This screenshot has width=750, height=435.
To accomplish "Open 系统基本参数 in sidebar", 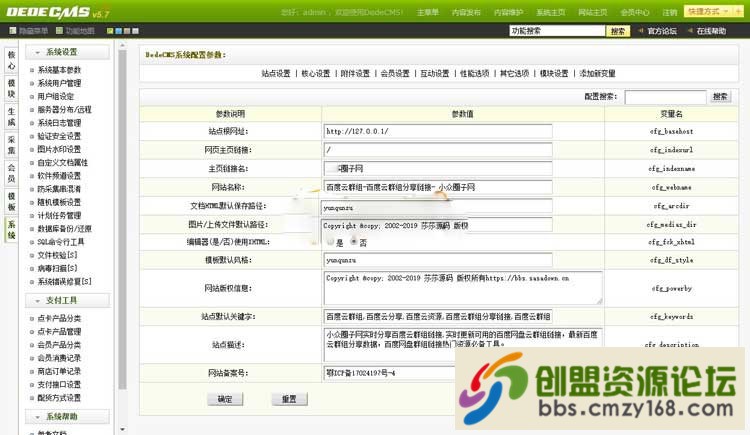I will tap(59, 70).
